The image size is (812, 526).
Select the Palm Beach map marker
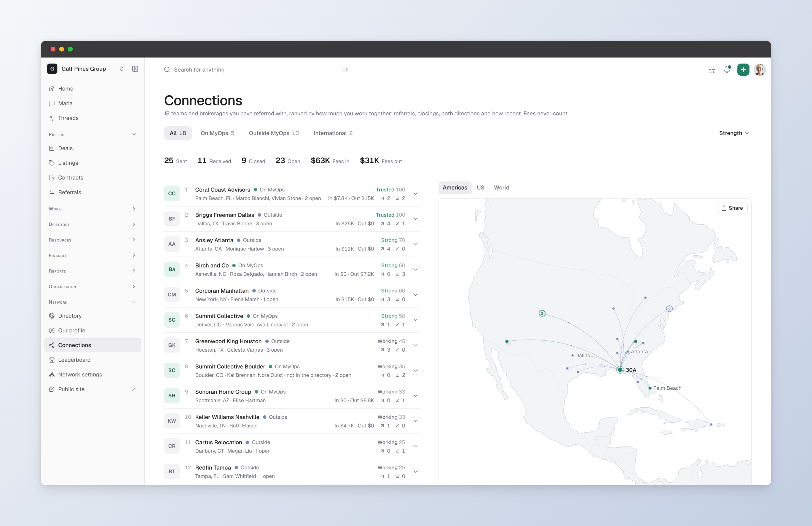(650, 388)
